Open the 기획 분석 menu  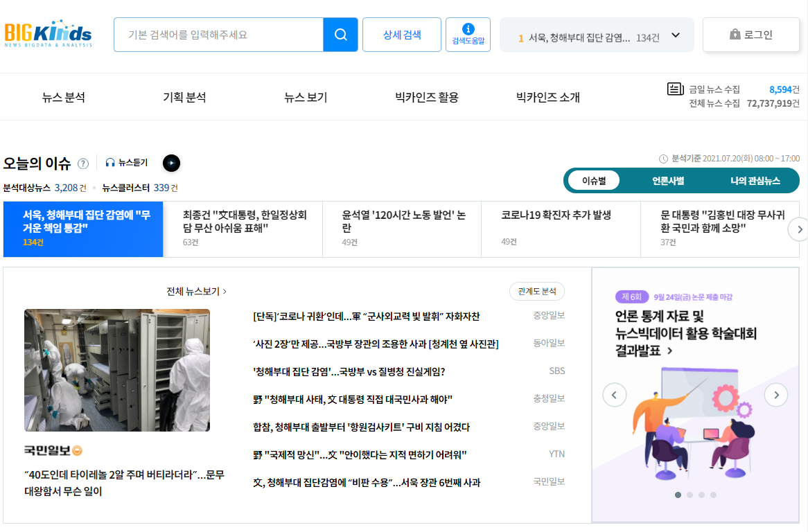coord(184,97)
